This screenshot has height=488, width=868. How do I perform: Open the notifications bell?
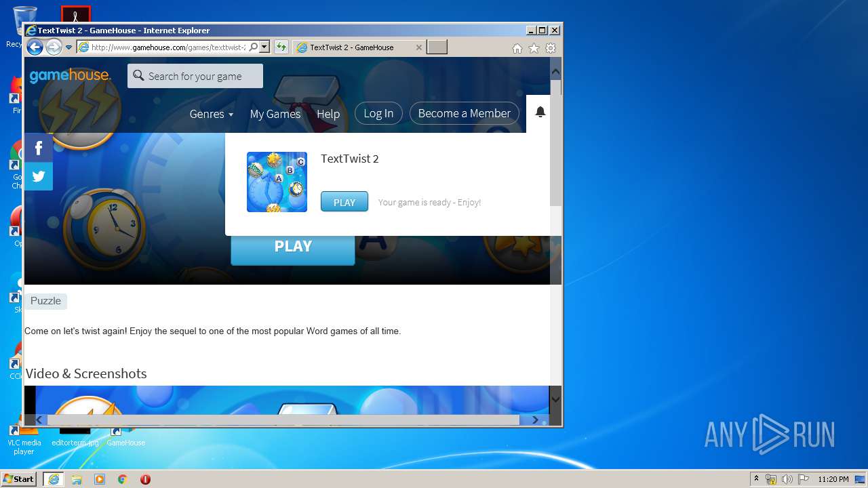pos(540,113)
